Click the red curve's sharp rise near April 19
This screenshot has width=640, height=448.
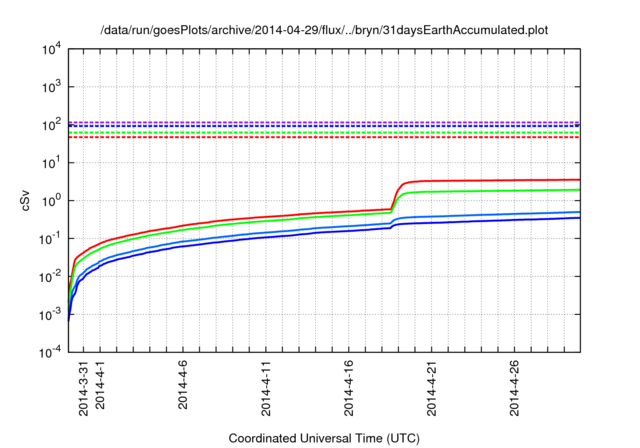tap(396, 195)
